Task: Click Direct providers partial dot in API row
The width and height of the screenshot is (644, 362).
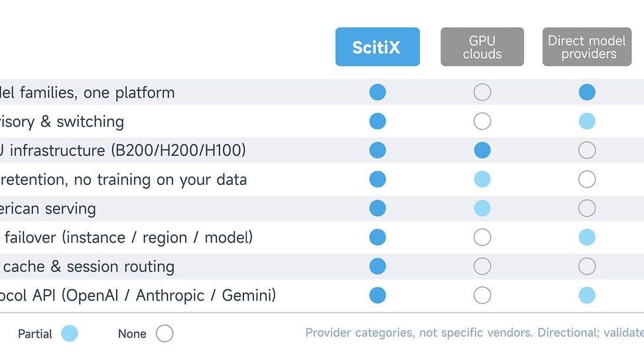Action: [587, 295]
